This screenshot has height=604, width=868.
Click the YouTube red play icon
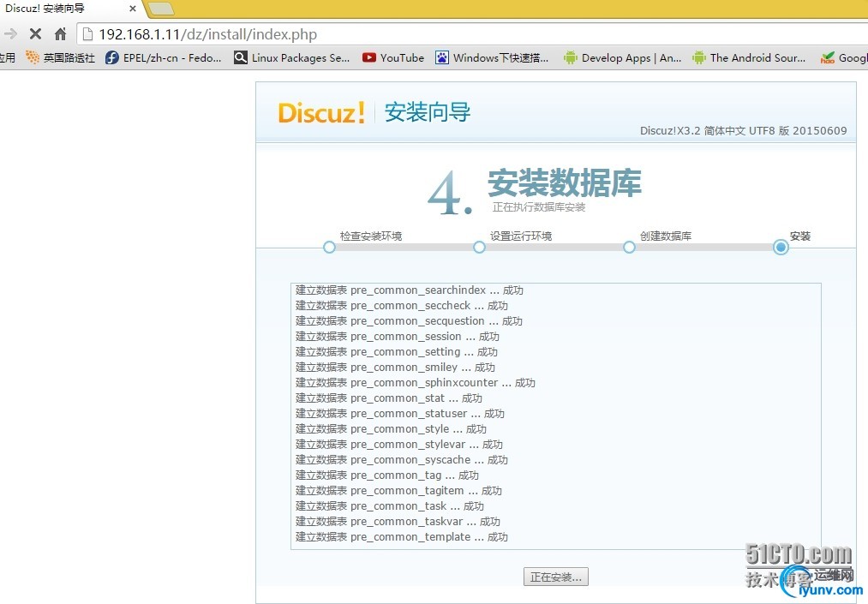coord(369,57)
